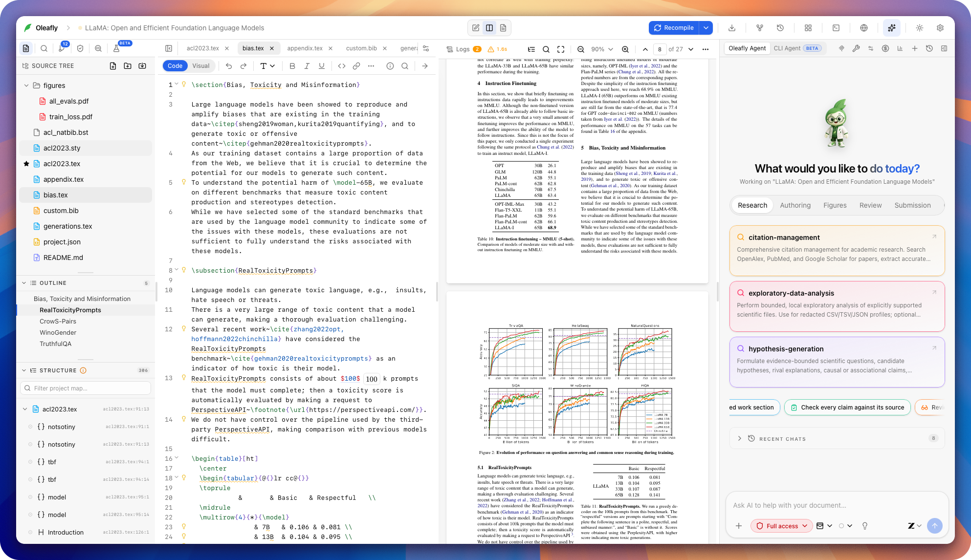Image resolution: width=971 pixels, height=560 pixels.
Task: Go to the previous PDF page
Action: 645,49
